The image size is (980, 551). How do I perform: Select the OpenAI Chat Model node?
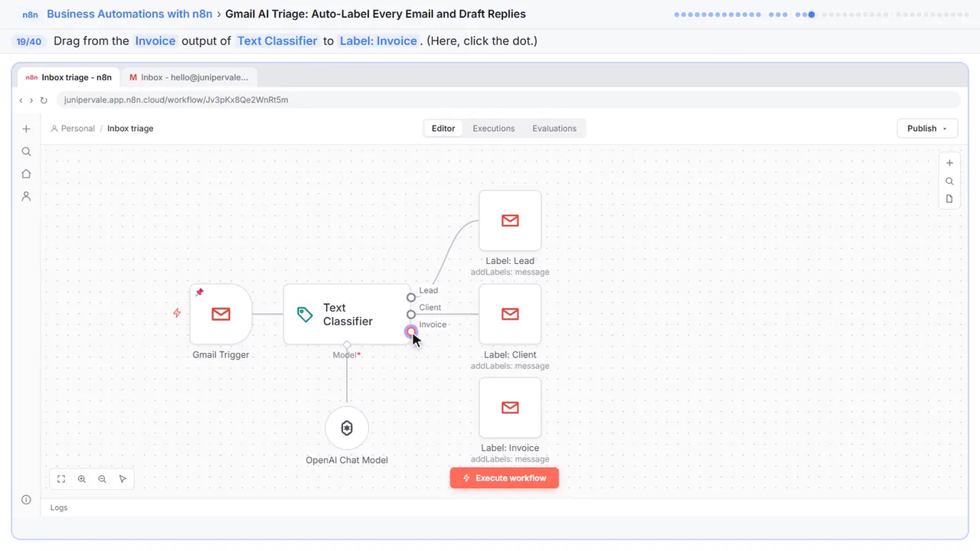point(347,429)
